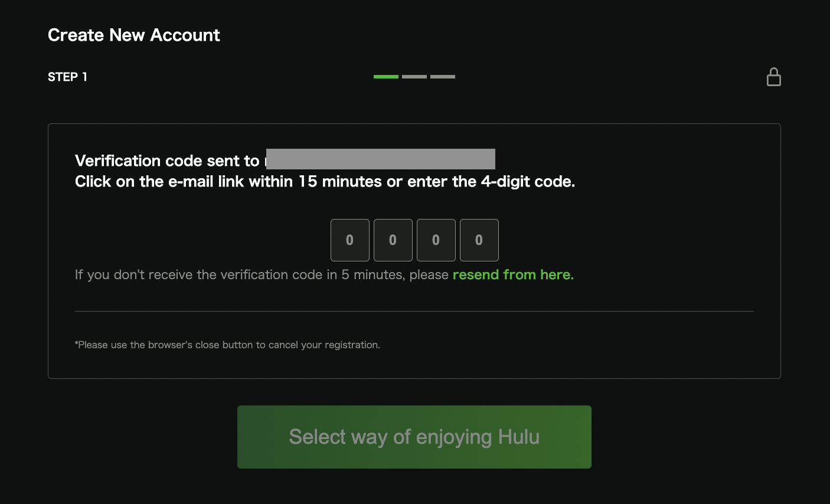830x504 pixels.
Task: Click the 'resend from here.' link
Action: (513, 275)
